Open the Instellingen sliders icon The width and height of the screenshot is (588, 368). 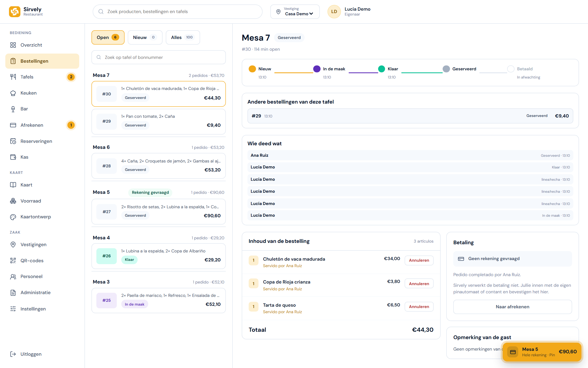(13, 309)
